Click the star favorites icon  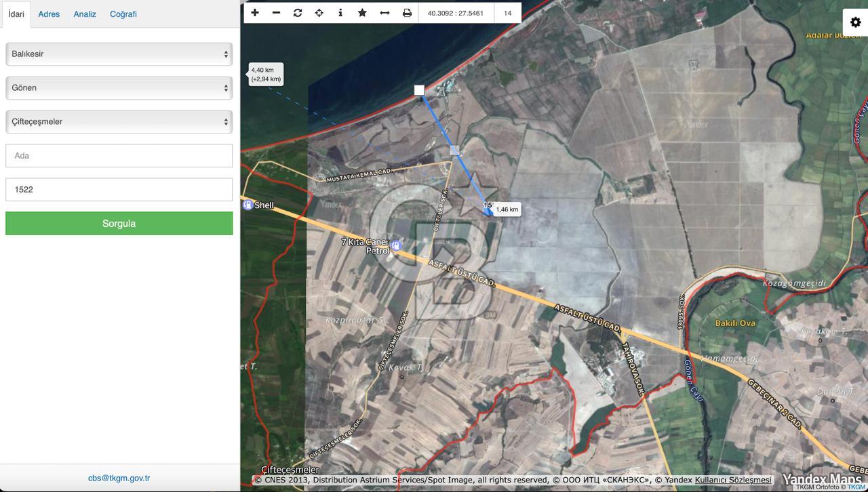(x=362, y=13)
